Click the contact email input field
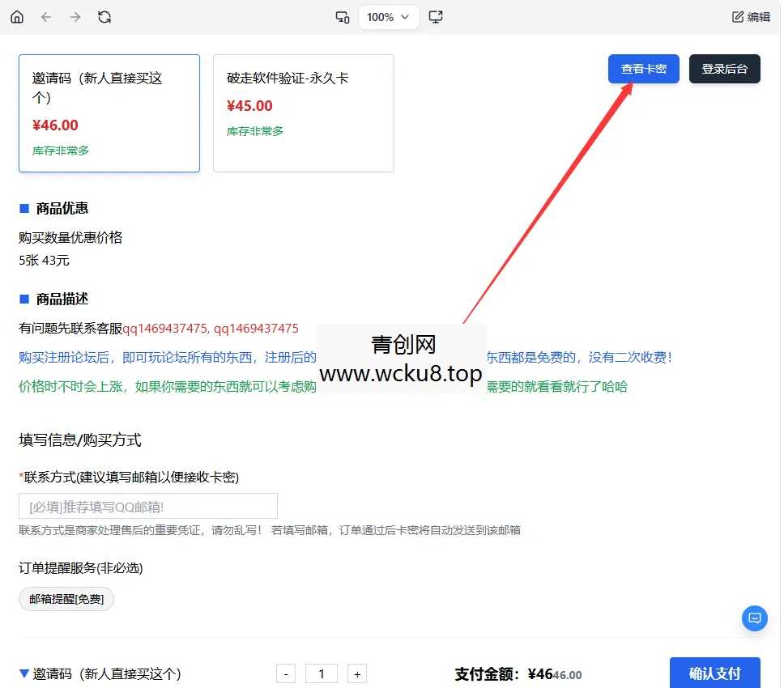The image size is (784, 688). (x=147, y=506)
